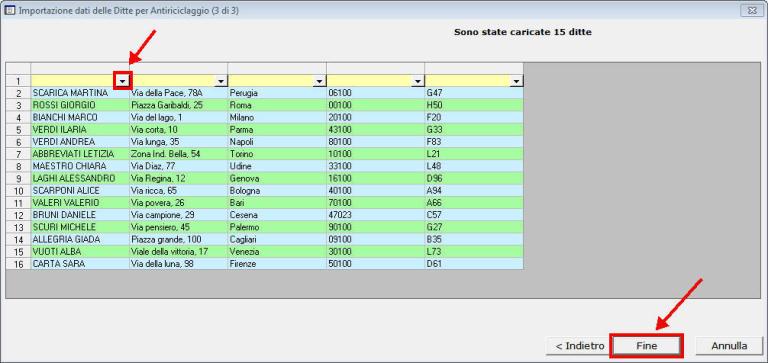768x363 pixels.
Task: Select row header number 8
Action: 18,167
